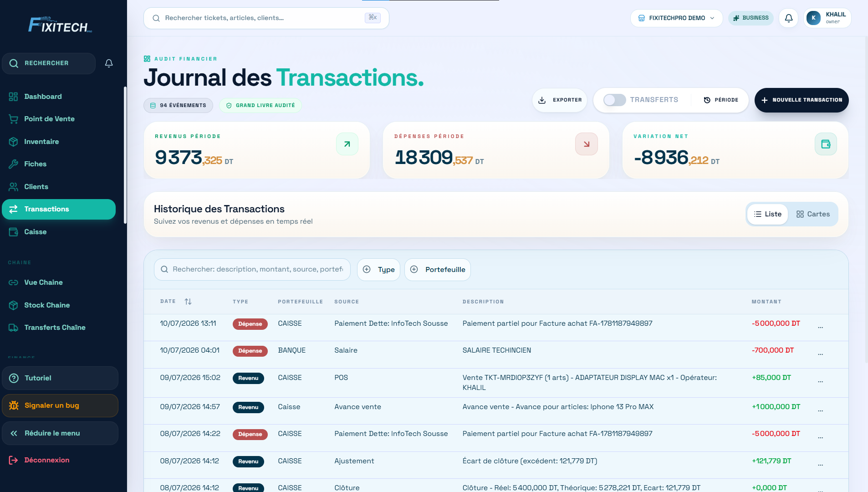
Task: Open the Portefeuille filter dropdown
Action: coord(438,270)
